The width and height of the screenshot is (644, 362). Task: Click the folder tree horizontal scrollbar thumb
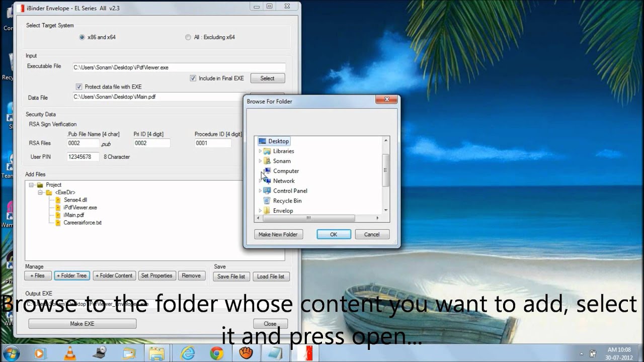(x=309, y=218)
